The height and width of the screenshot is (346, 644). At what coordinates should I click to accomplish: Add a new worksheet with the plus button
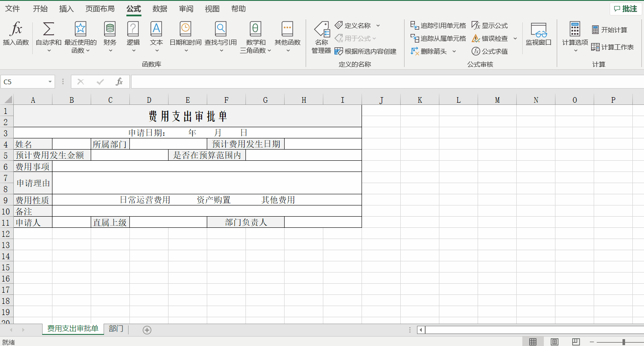[147, 329]
